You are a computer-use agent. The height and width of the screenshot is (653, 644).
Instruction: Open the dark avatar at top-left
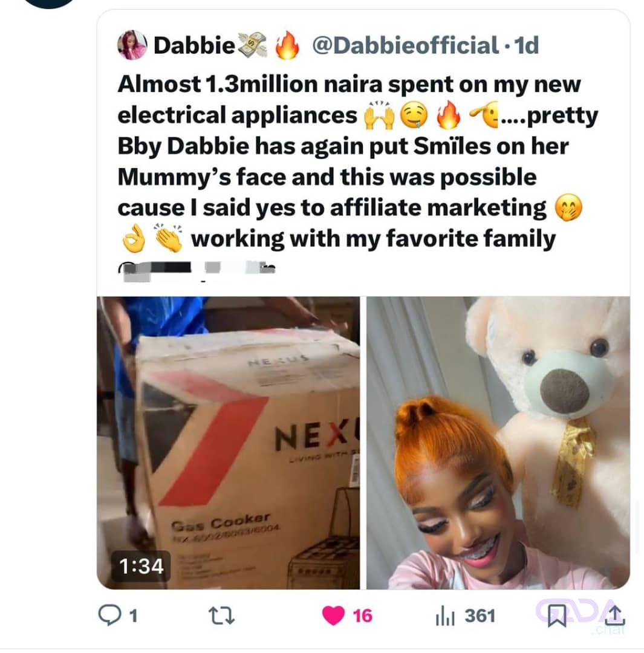point(49,4)
